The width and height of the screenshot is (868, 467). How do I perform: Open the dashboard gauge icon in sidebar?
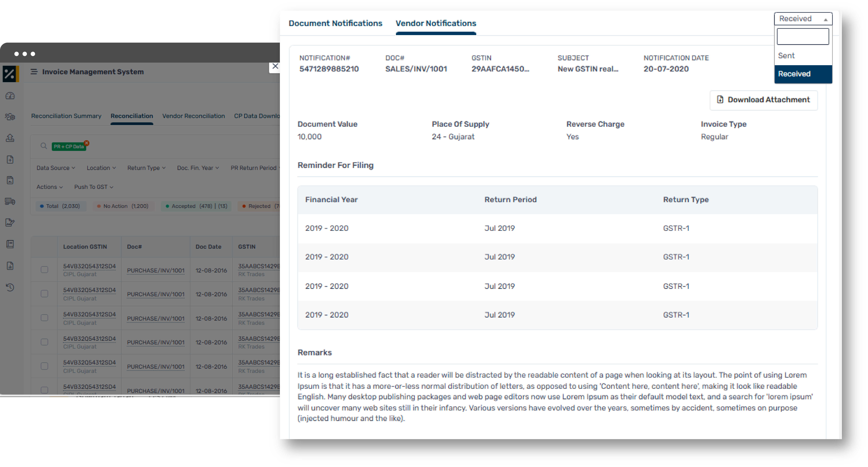(x=10, y=96)
